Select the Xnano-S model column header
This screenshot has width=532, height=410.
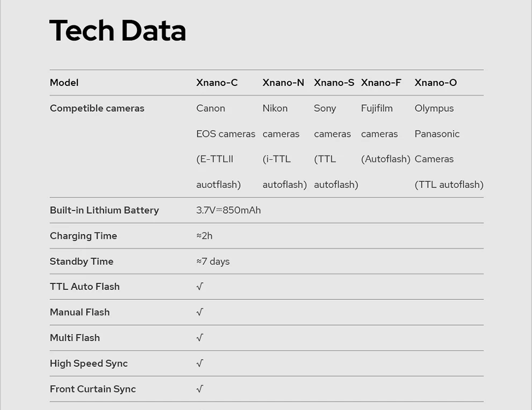point(334,83)
